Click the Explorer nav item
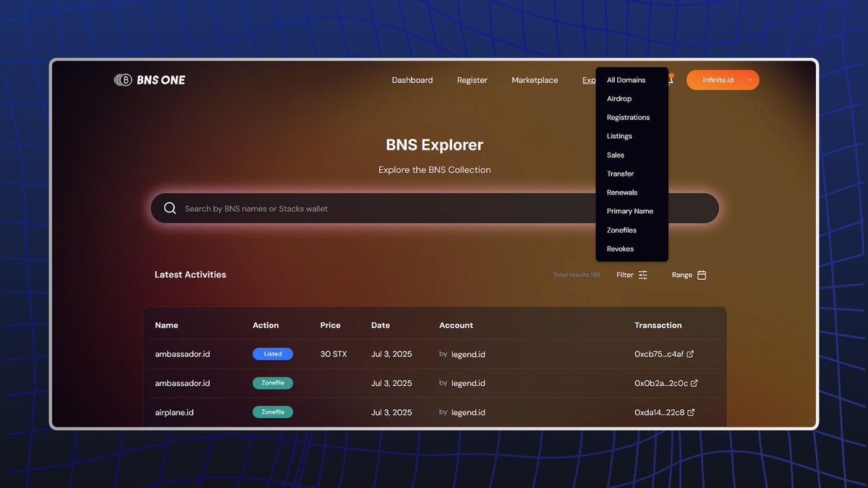868x488 pixels. click(x=589, y=80)
